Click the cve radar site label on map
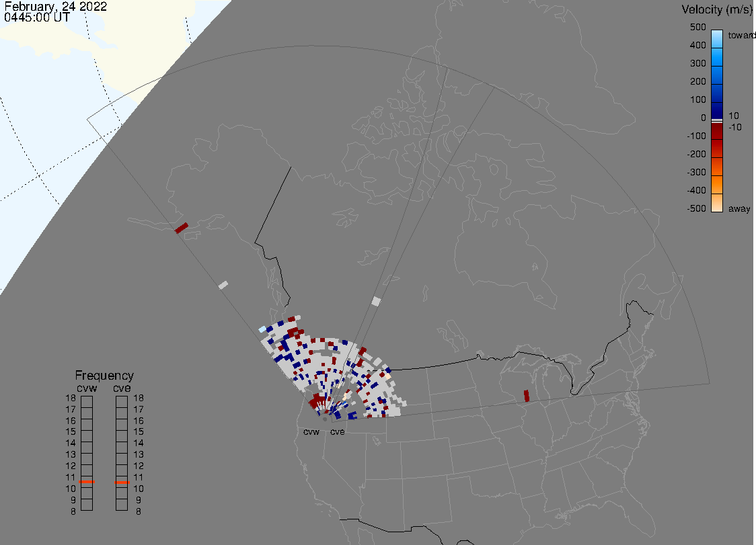Screen dimensions: 756x545 click(x=338, y=432)
